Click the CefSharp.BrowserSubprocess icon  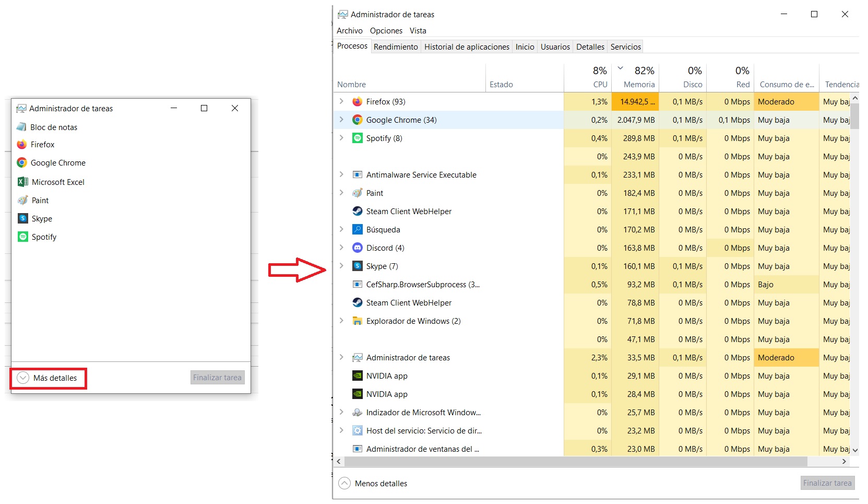pyautogui.click(x=358, y=285)
